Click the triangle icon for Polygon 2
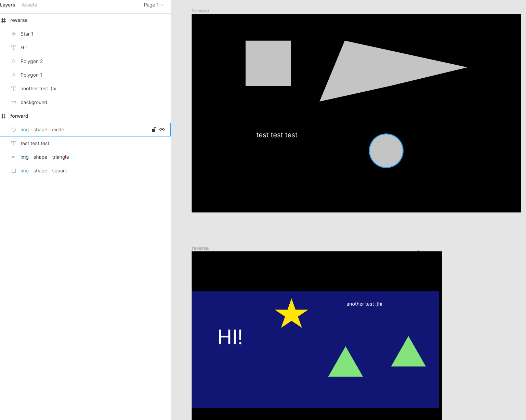This screenshot has height=420, width=526. coord(13,61)
